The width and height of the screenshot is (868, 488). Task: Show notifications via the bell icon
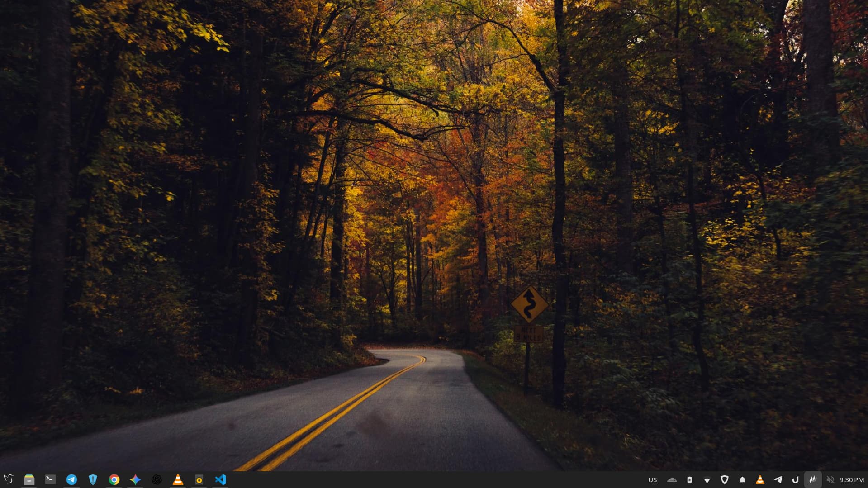[x=742, y=480]
